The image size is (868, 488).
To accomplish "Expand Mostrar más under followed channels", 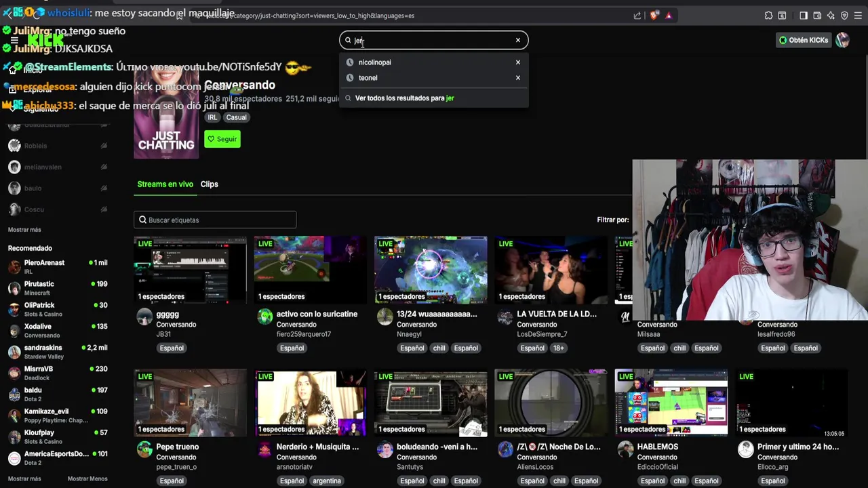I will point(24,230).
